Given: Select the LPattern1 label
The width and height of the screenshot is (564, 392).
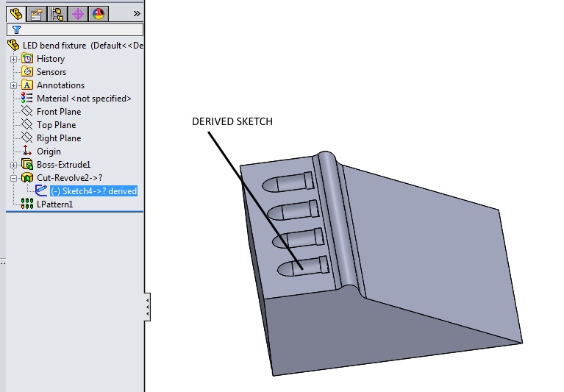Looking at the screenshot, I should click(x=54, y=204).
